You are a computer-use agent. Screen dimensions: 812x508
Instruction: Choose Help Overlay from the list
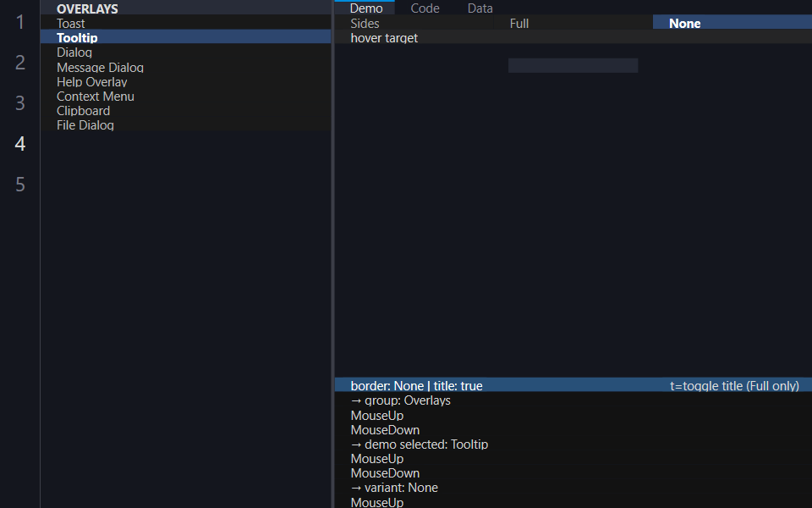(185, 82)
